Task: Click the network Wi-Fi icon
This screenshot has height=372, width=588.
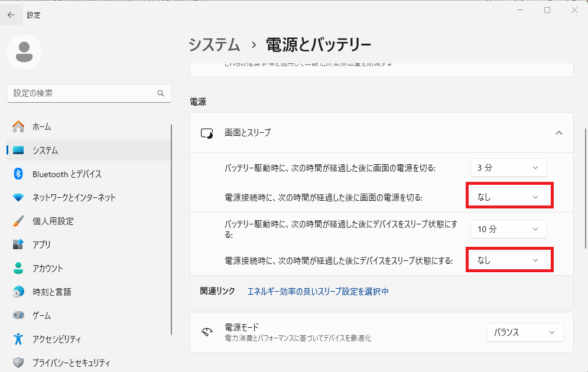Action: [18, 197]
